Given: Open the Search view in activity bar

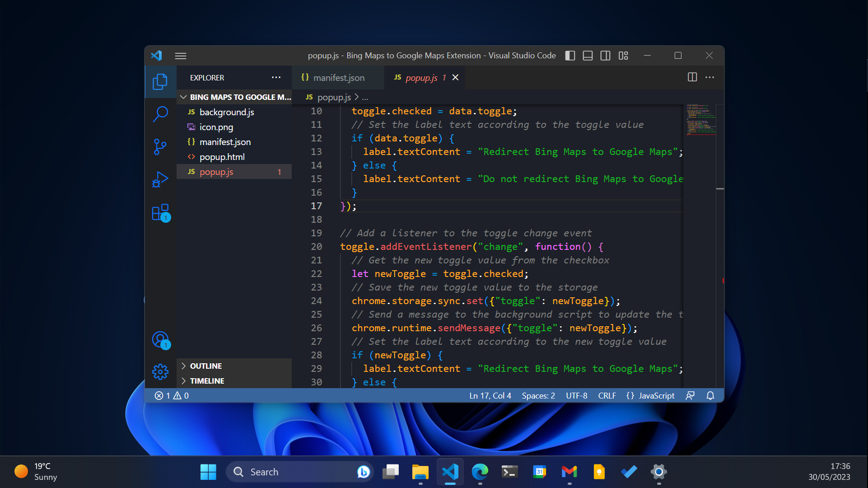Looking at the screenshot, I should (x=160, y=114).
